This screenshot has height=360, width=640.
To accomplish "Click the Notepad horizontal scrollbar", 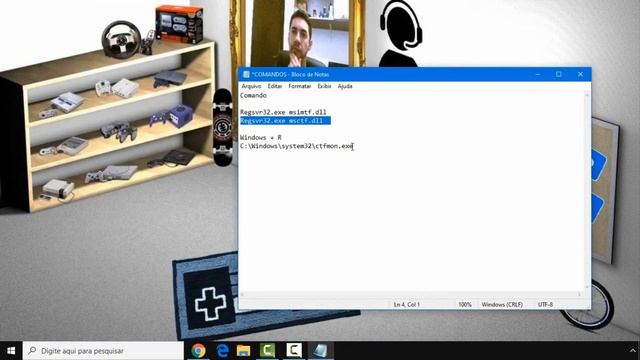I will pos(411,294).
